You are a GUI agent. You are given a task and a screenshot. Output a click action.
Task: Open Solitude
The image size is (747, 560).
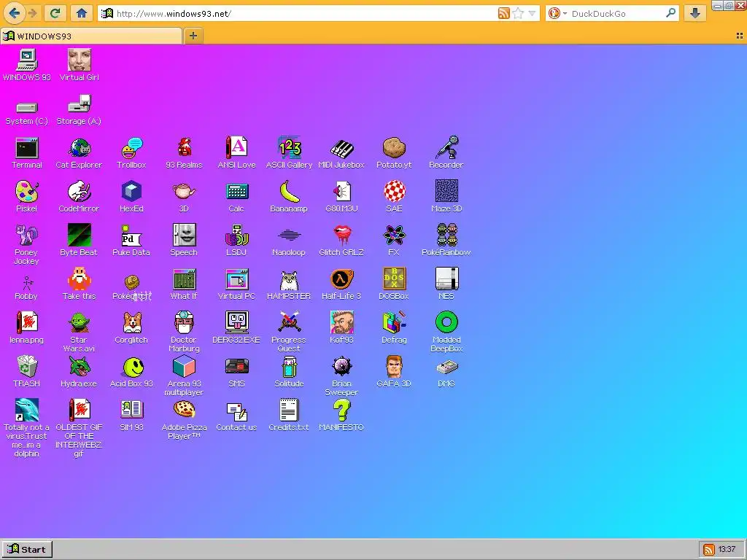(x=289, y=371)
